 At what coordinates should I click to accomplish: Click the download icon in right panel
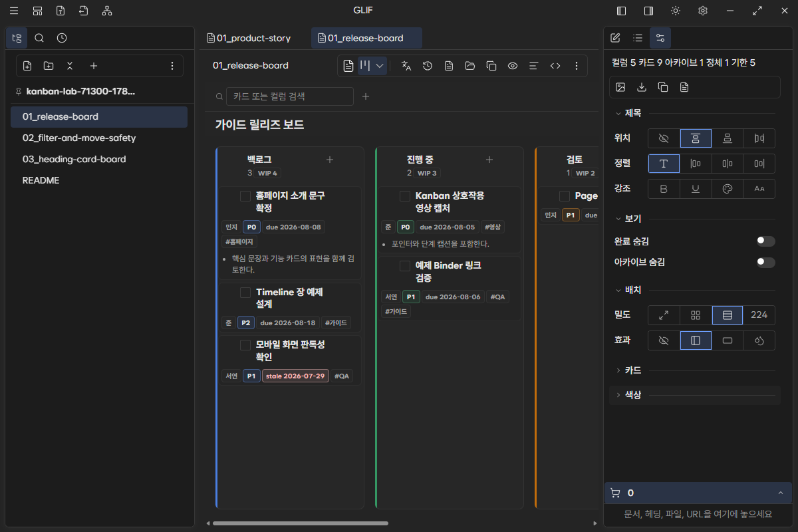(x=642, y=87)
